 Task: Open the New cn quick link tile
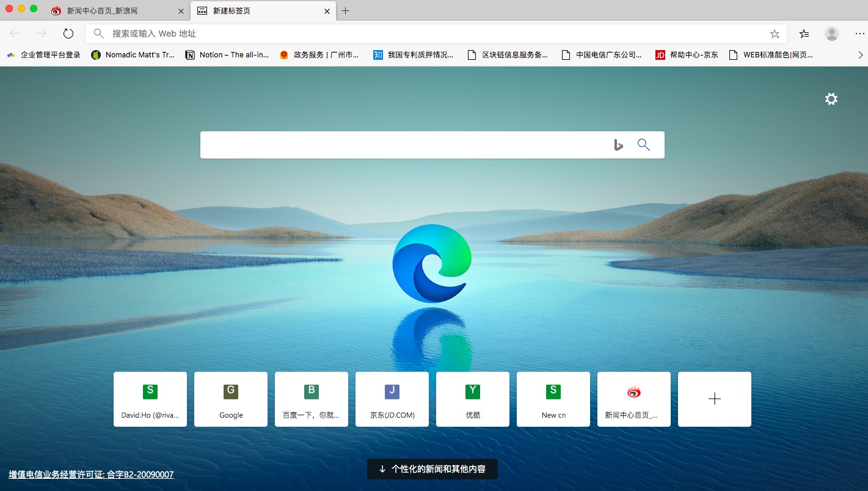coord(553,399)
